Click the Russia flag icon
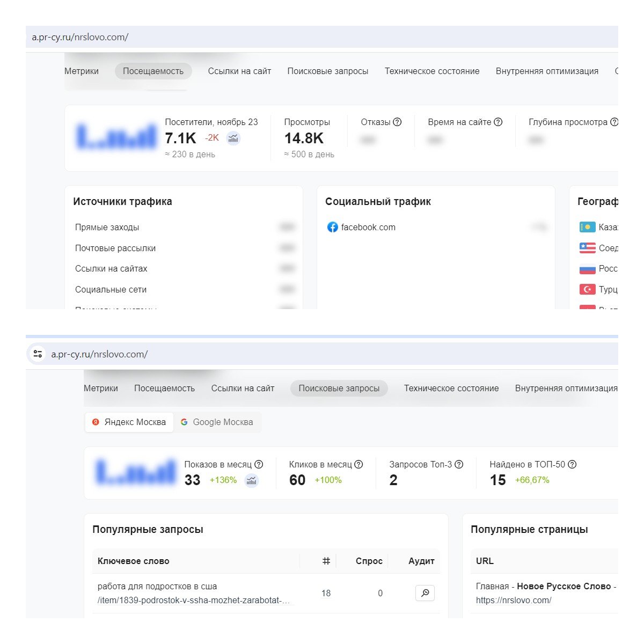This screenshot has height=644, width=644. coord(587,269)
